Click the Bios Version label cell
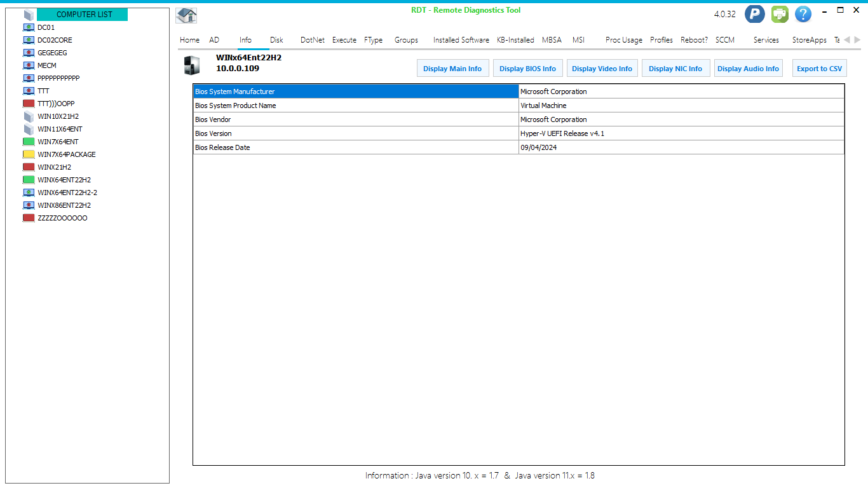The image size is (868, 488). [x=356, y=133]
